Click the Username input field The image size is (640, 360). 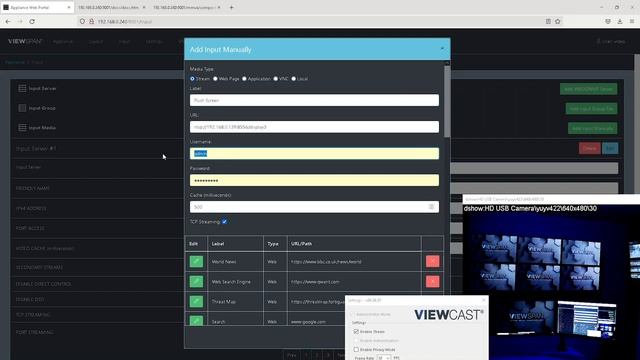[314, 153]
